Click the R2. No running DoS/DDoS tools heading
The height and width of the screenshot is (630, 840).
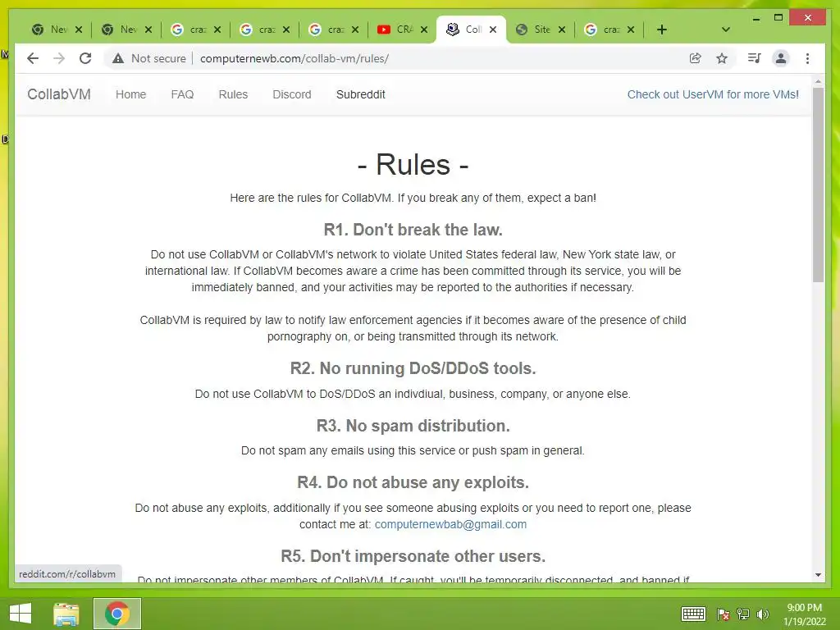tap(413, 368)
